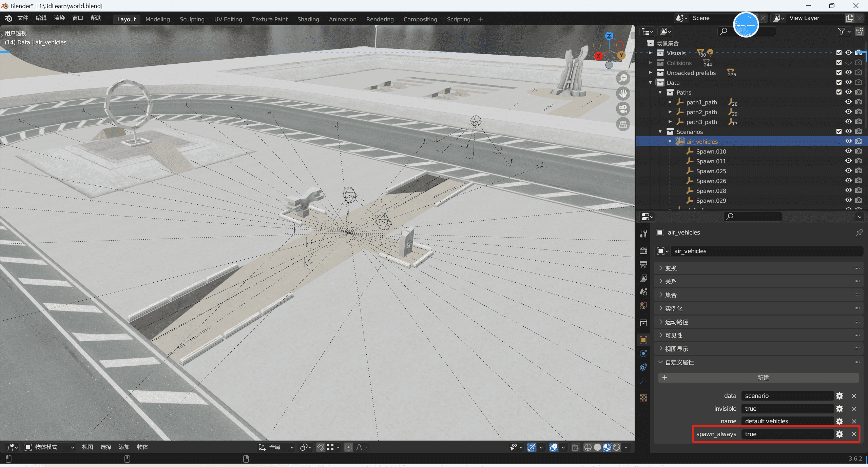Screen dimensions: 868x467
Task: Add new collection in the outliner
Action: pos(860,32)
